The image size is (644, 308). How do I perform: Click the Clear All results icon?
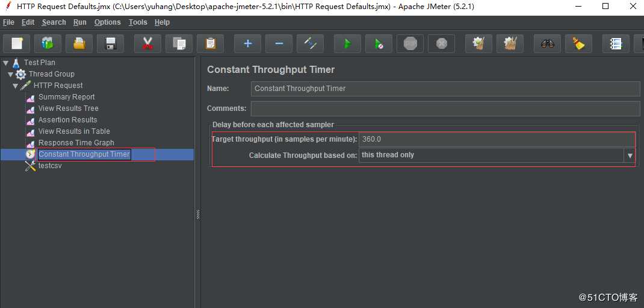click(x=510, y=43)
